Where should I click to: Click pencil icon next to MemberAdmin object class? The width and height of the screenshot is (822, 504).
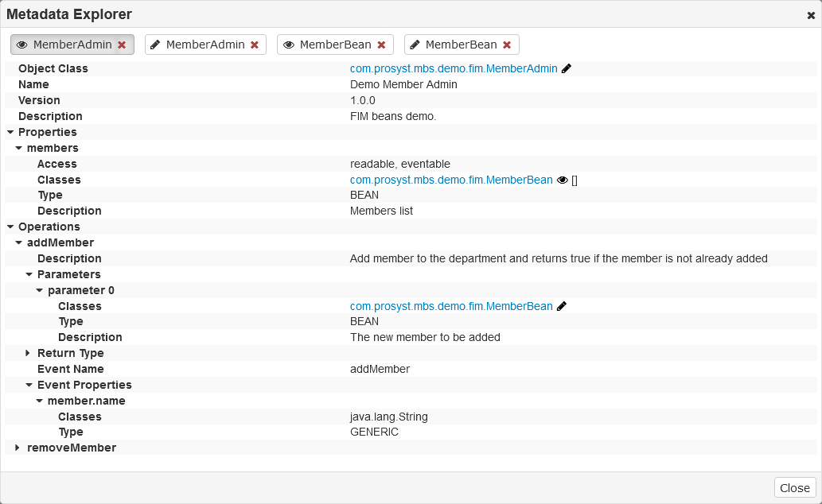click(567, 69)
